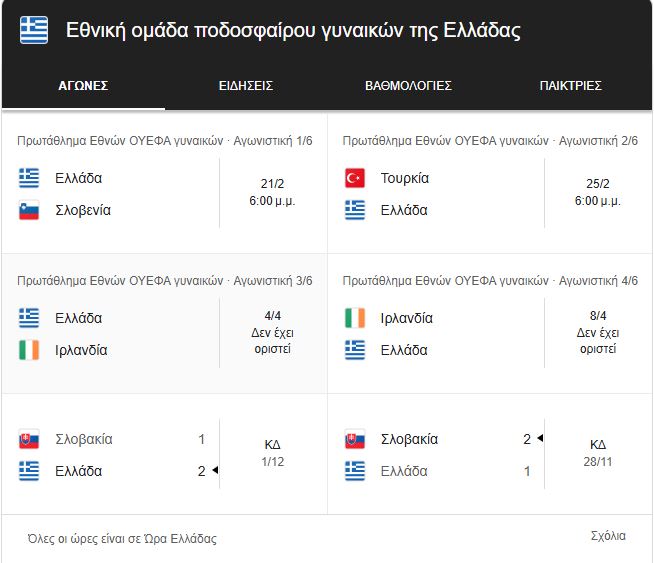Select the ΑΓΩΝΕΣ tab
The height and width of the screenshot is (563, 654).
click(x=83, y=86)
